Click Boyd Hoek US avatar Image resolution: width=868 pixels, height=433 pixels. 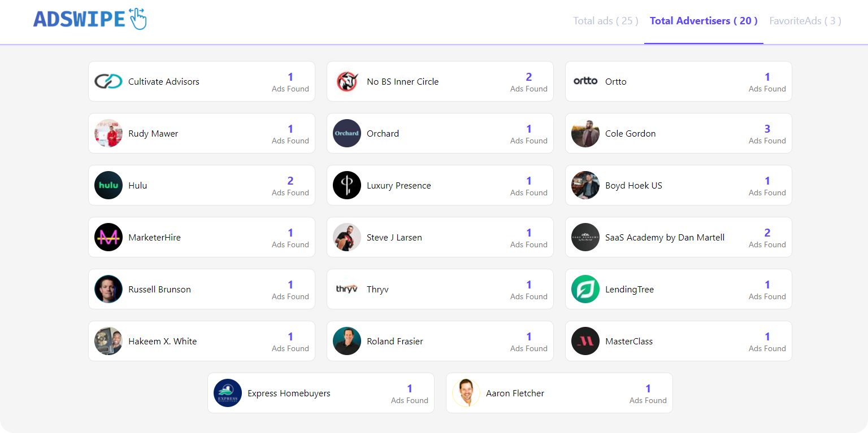pos(585,185)
